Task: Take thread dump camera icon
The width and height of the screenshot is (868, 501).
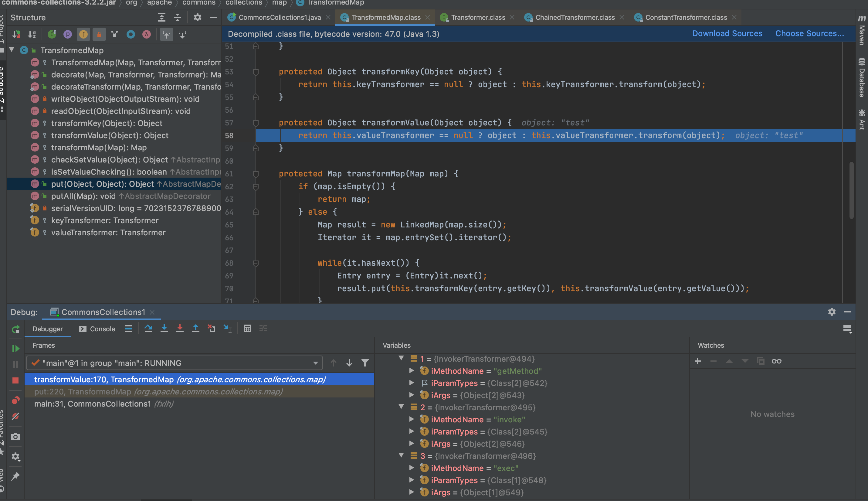Action: [x=15, y=436]
